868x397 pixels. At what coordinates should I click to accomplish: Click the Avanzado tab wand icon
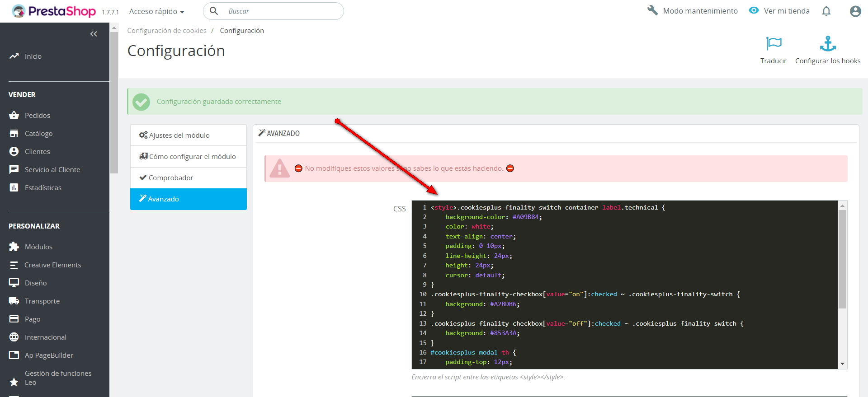143,198
